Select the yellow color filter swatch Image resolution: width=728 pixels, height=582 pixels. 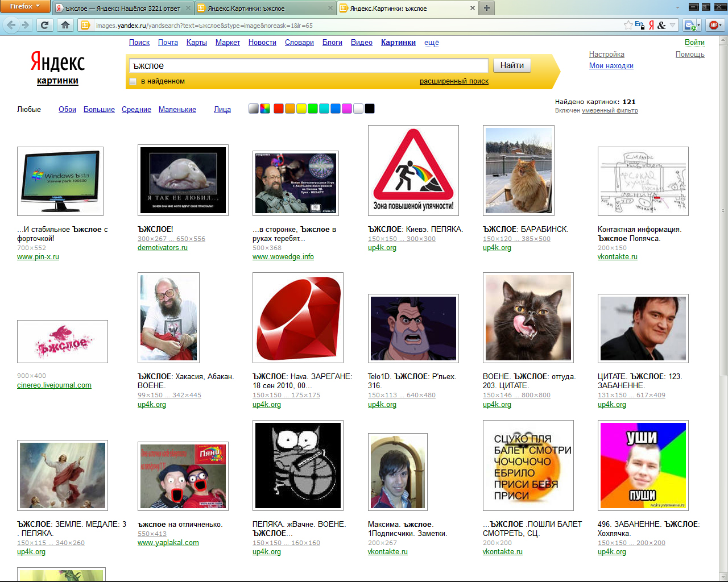click(301, 109)
